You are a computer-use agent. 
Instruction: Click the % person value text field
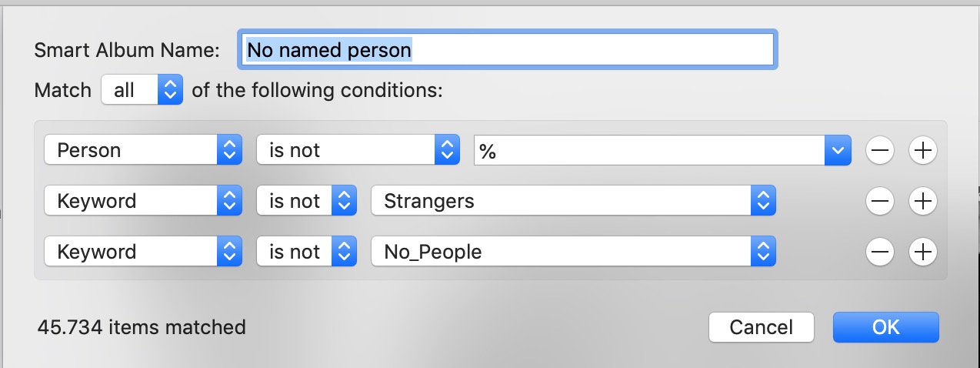point(646,151)
